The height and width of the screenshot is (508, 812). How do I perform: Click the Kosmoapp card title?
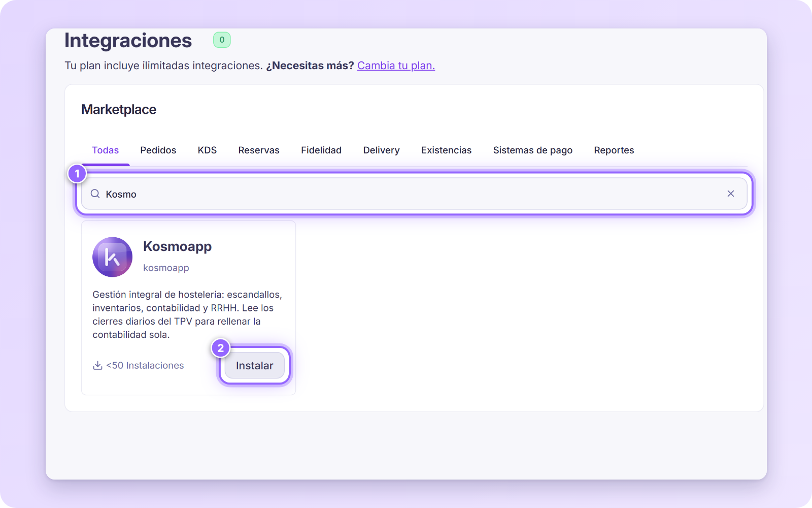177,246
